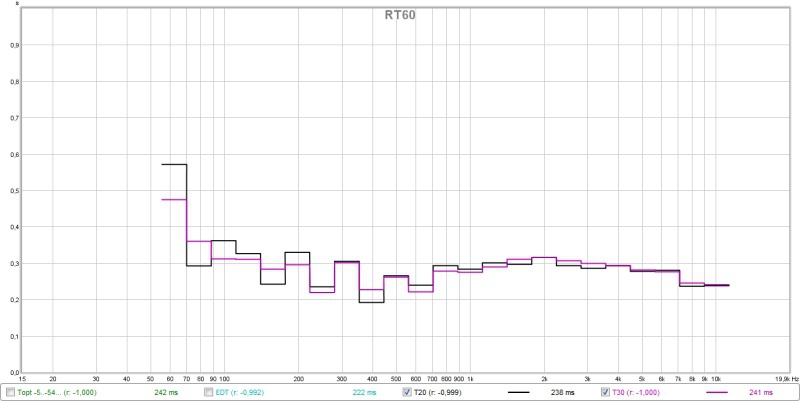This screenshot has height=402, width=800.
Task: Click the 0,5 label on vertical axis
Action: click(x=15, y=190)
